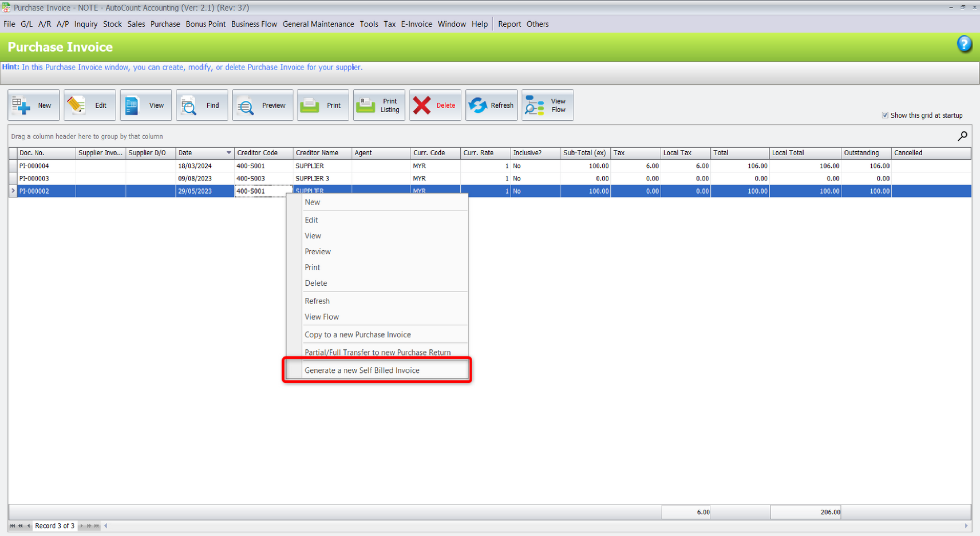Open the Stock menu
This screenshot has height=536, width=980.
[112, 24]
